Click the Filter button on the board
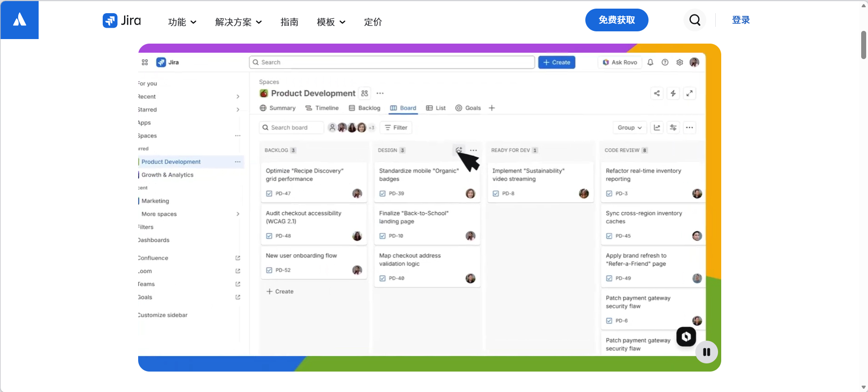 tap(396, 128)
